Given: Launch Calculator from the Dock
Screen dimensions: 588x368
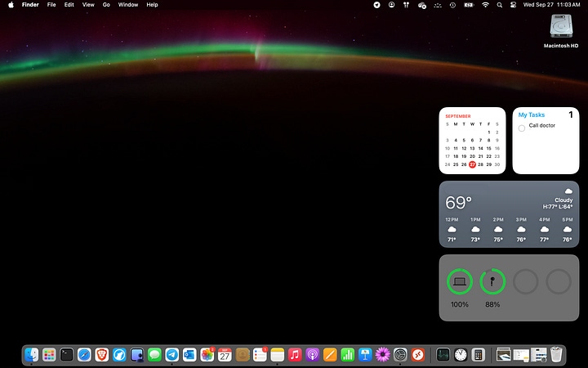Looking at the screenshot, I should coord(478,354).
